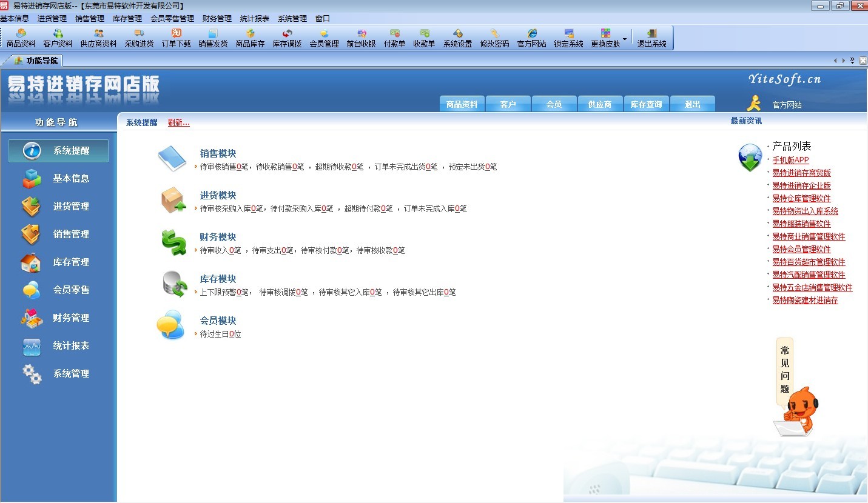Open 进货管理 menu in menu bar
868x503 pixels.
pos(52,19)
